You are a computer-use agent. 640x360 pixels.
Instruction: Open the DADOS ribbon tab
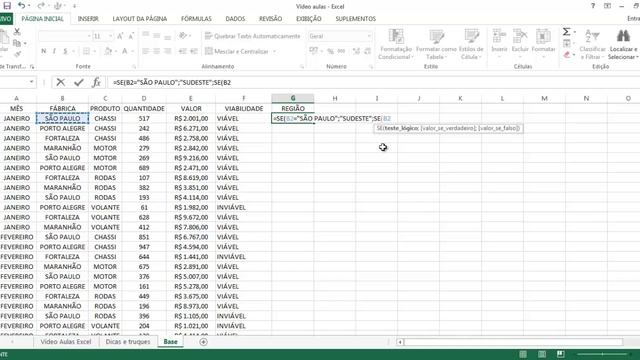[236, 19]
